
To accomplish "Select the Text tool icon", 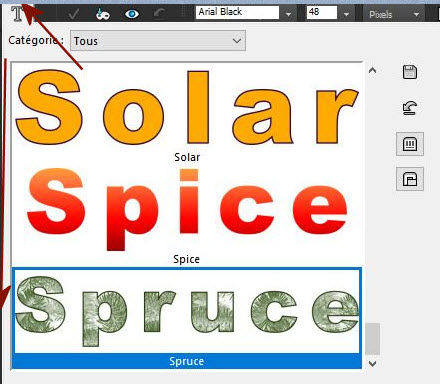I will pyautogui.click(x=17, y=14).
